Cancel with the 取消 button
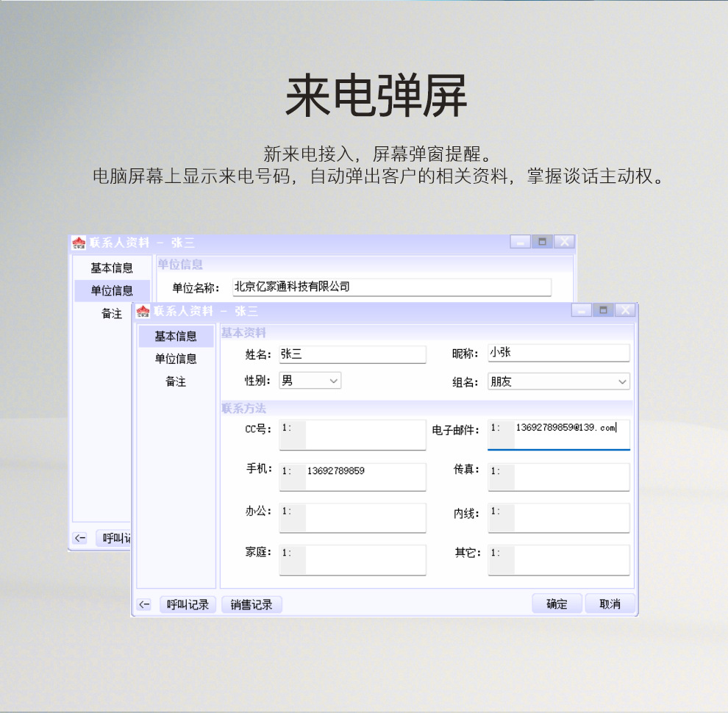The height and width of the screenshot is (713, 728). pos(610,603)
